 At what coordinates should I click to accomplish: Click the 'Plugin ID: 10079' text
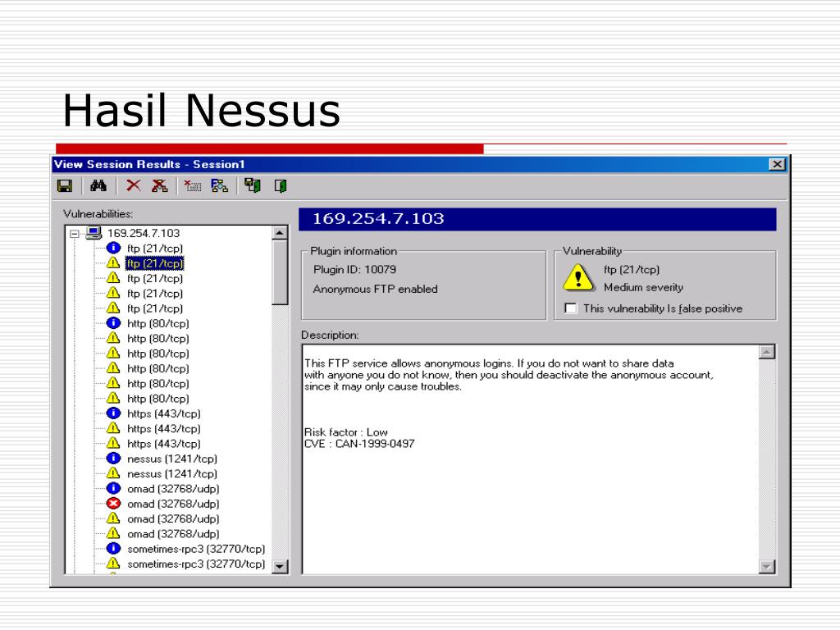click(x=354, y=269)
